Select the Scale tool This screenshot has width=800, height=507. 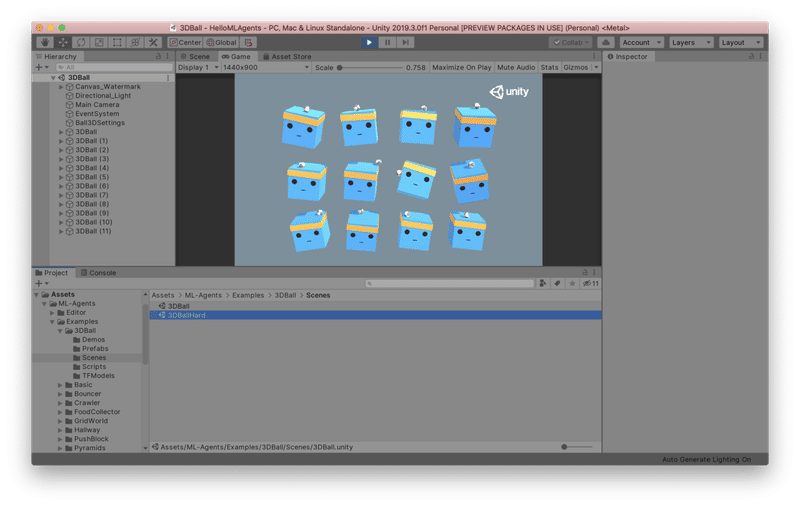[99, 42]
